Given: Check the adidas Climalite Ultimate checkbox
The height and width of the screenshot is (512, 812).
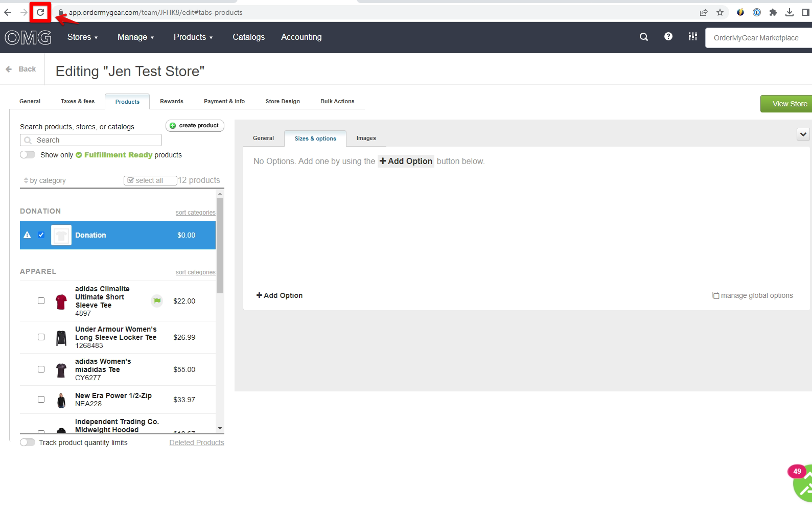Looking at the screenshot, I should point(41,301).
